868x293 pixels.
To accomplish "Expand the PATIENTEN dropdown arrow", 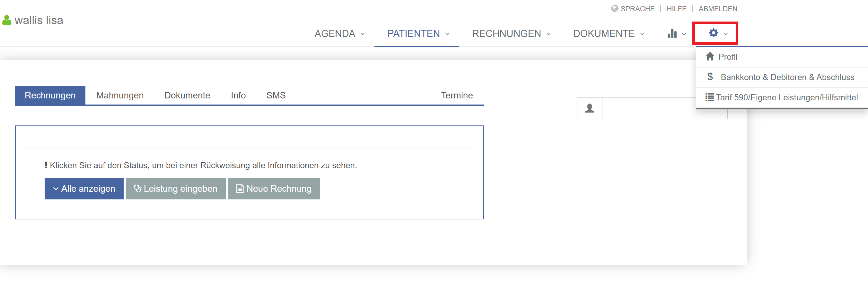I will [447, 34].
